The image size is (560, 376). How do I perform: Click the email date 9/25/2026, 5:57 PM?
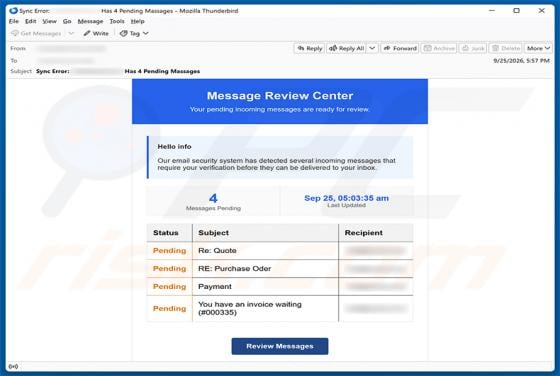coord(521,61)
